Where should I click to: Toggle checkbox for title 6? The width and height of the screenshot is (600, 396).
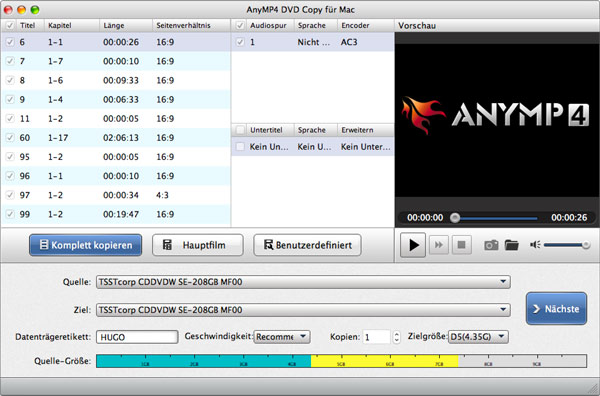click(x=10, y=42)
